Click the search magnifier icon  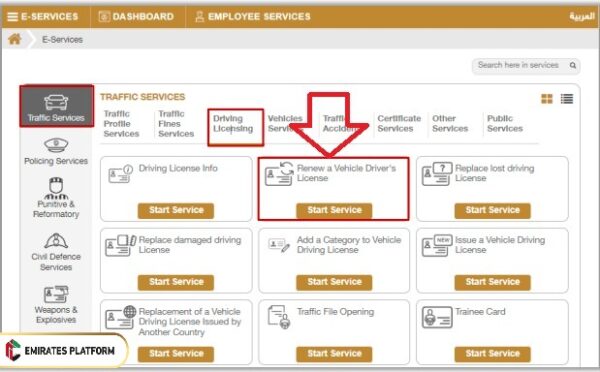pos(572,65)
